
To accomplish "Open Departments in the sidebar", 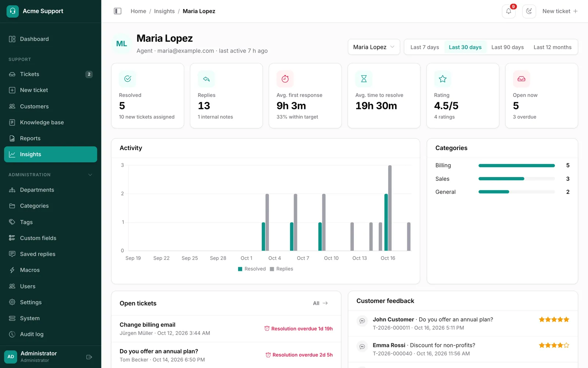I will coord(51,190).
